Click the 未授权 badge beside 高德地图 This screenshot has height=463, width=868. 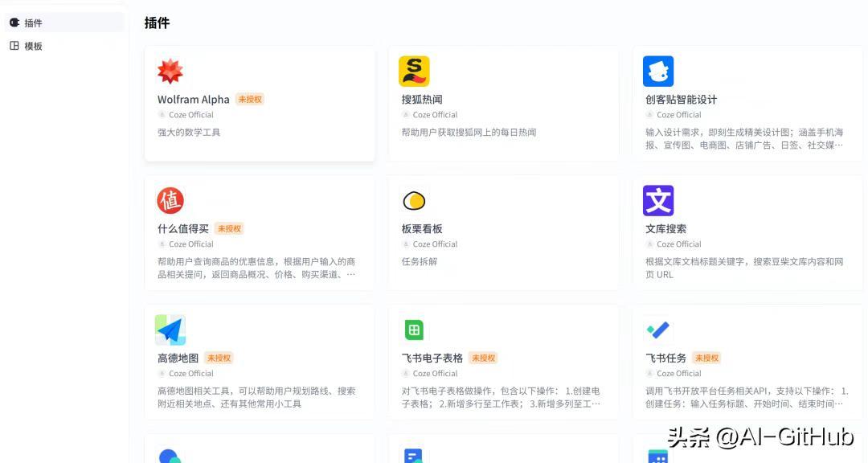tap(219, 359)
